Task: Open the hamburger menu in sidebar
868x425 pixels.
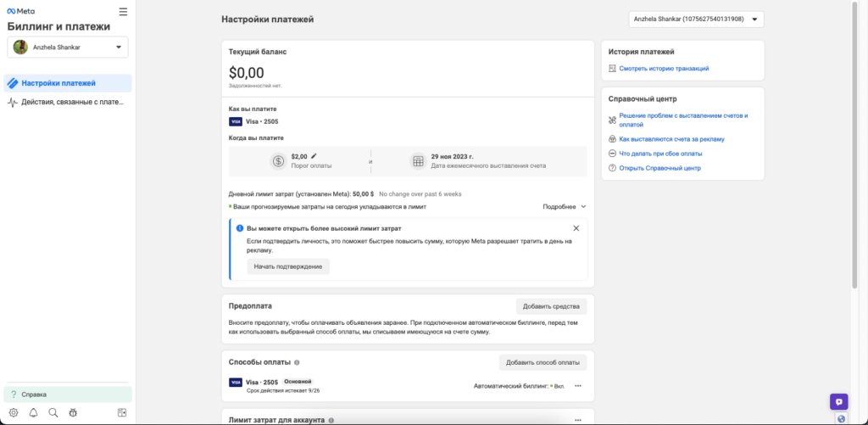Action: coord(123,11)
